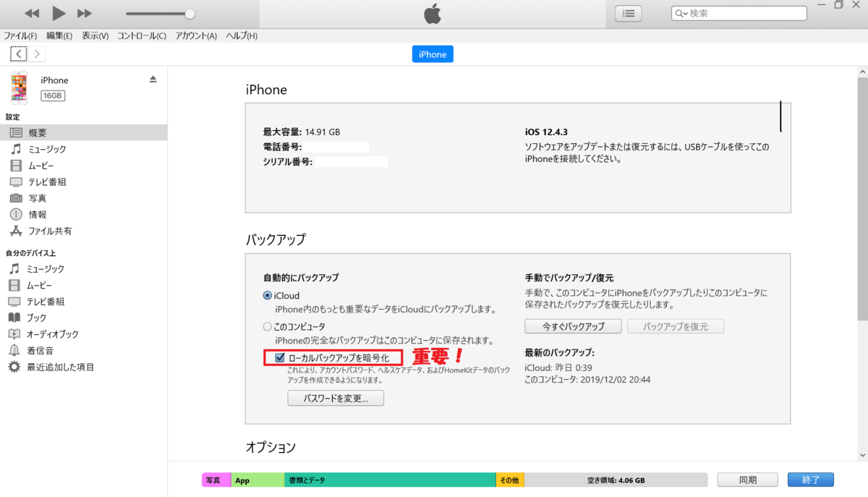This screenshot has height=497, width=868.
Task: Go back with the left chevron button
Action: point(19,54)
